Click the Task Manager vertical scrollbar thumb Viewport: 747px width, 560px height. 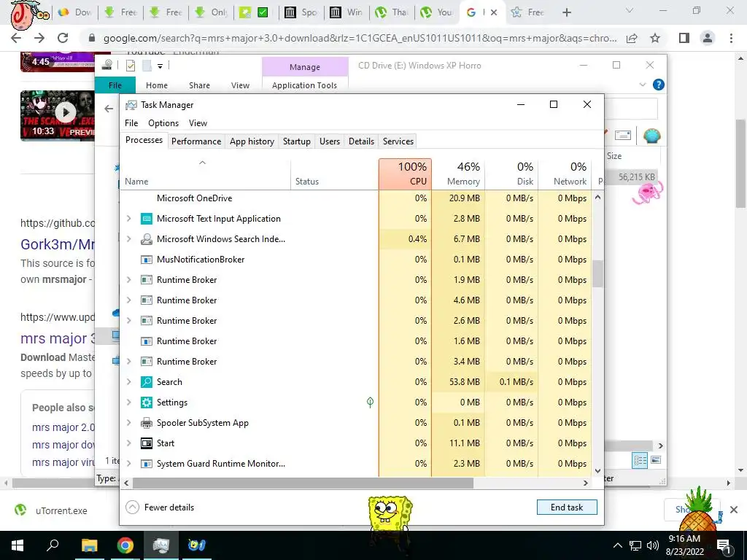[x=598, y=273]
